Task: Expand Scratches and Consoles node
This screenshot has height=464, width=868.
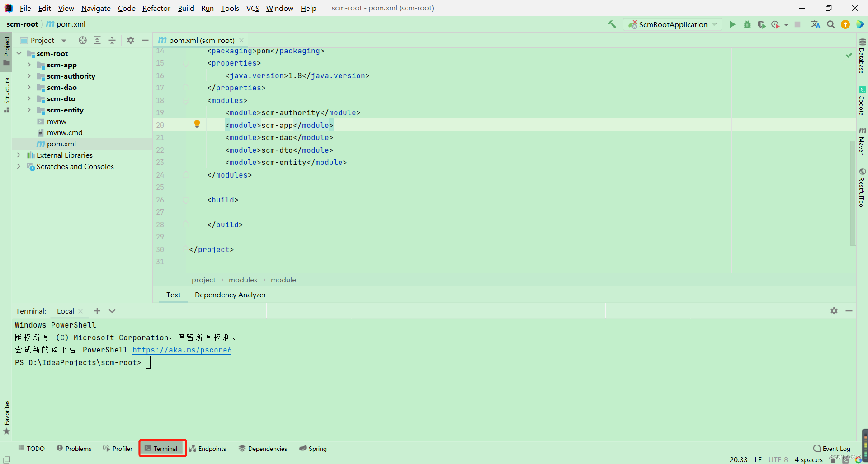Action: click(x=19, y=166)
